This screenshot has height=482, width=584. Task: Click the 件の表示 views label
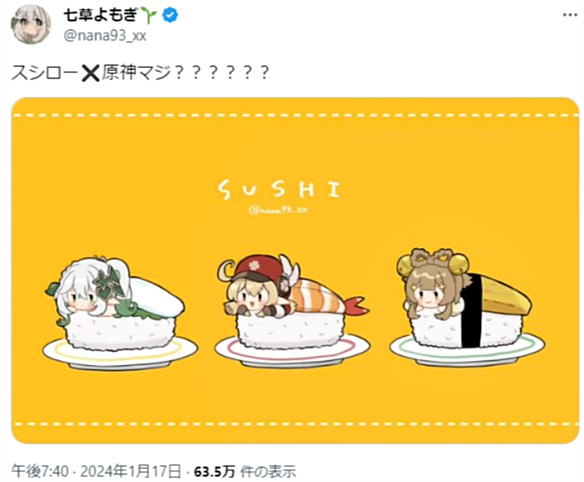coord(268,472)
